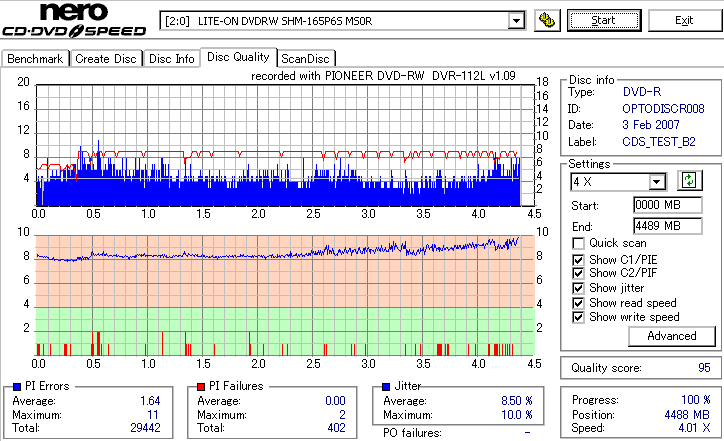Switch to the Benchmark tab

pyautogui.click(x=35, y=59)
